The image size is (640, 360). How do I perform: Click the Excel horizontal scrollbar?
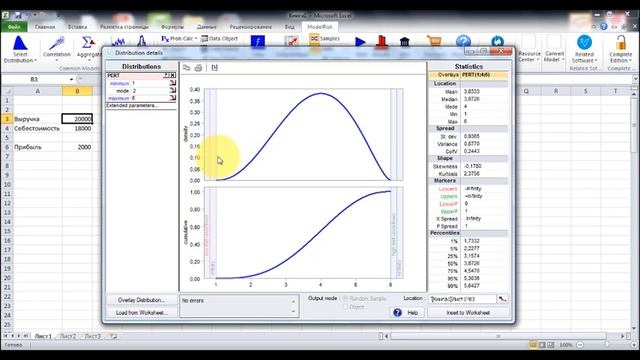(498, 336)
